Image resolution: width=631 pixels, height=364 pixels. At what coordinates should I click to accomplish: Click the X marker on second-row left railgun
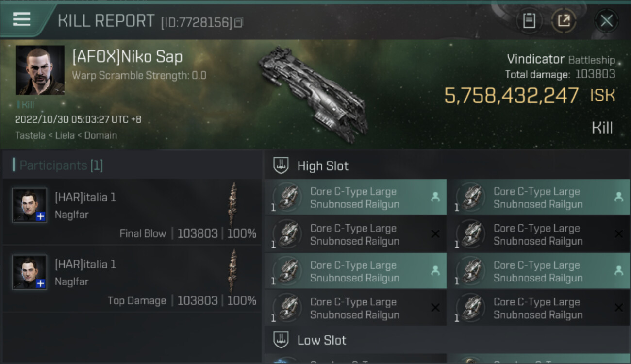[435, 234]
